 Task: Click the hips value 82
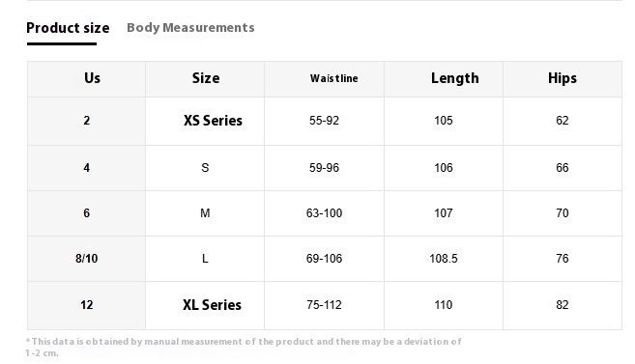[x=563, y=305]
